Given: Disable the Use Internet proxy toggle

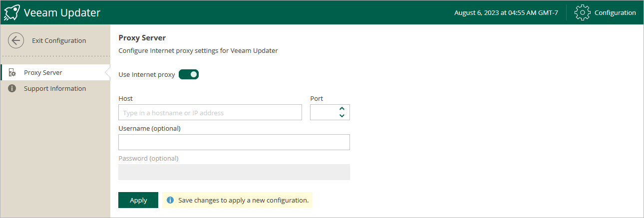Looking at the screenshot, I should click(189, 75).
